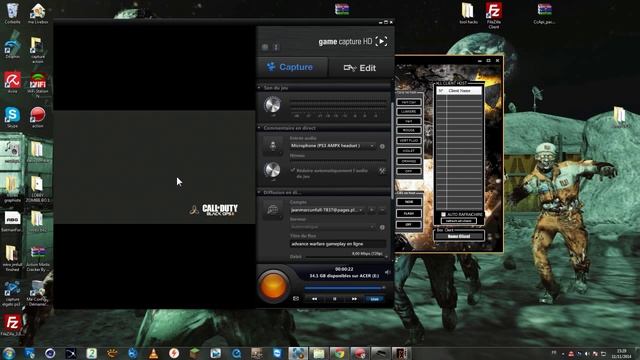Click the streaming service icon

pyautogui.click(x=273, y=210)
